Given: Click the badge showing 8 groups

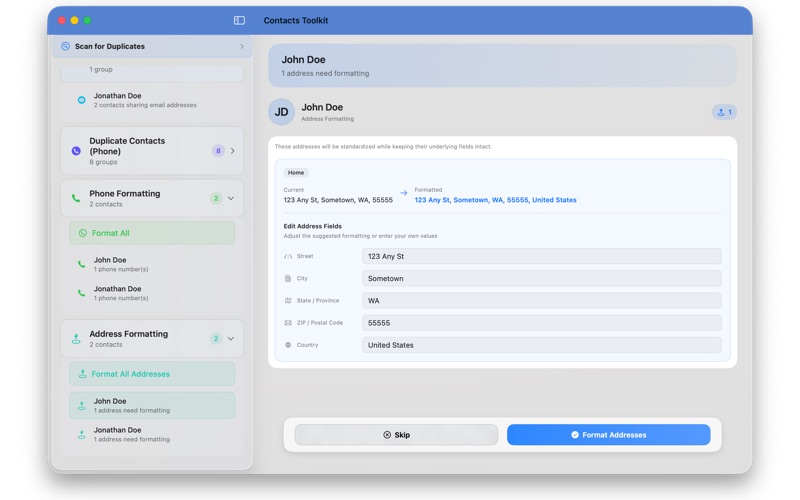Looking at the screenshot, I should coord(218,151).
